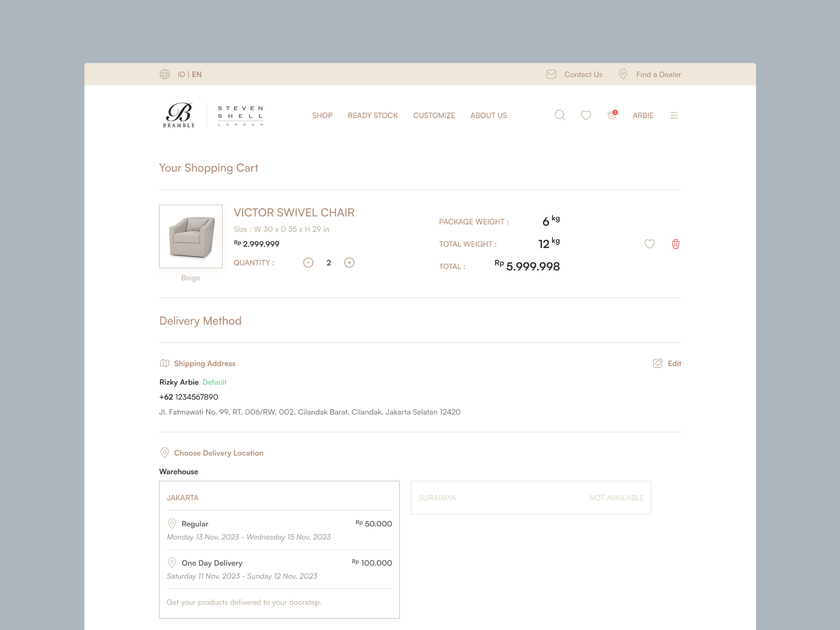Open the SHOP menu

click(322, 115)
